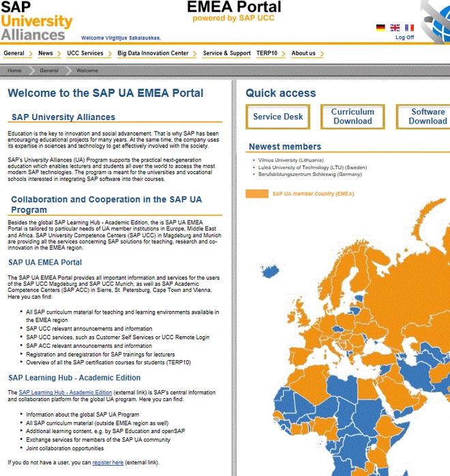Switch language with the German flag icon
Viewport: 450px width, 476px height.
click(x=380, y=28)
